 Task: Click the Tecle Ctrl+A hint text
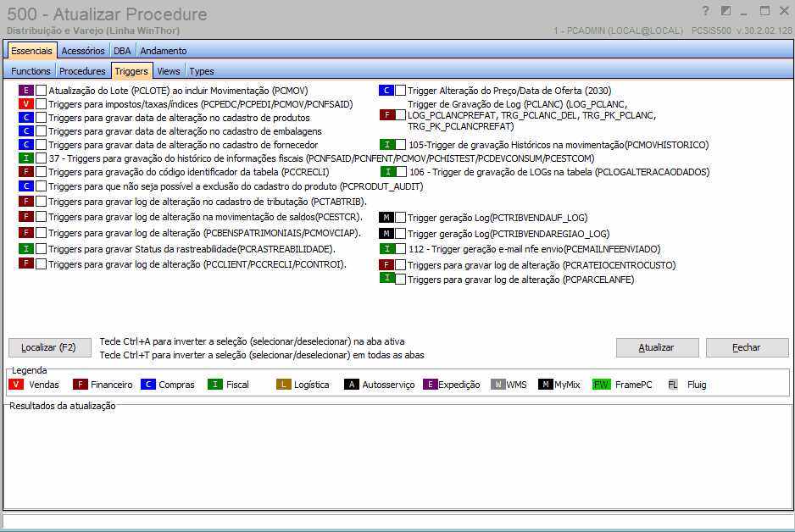click(252, 341)
